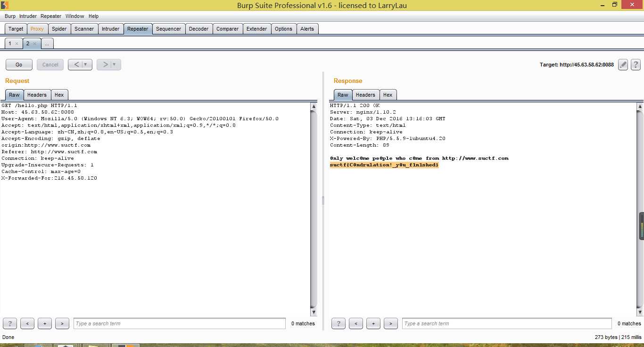Image resolution: width=644 pixels, height=347 pixels.
Task: Open the Burp menu
Action: [x=10, y=16]
